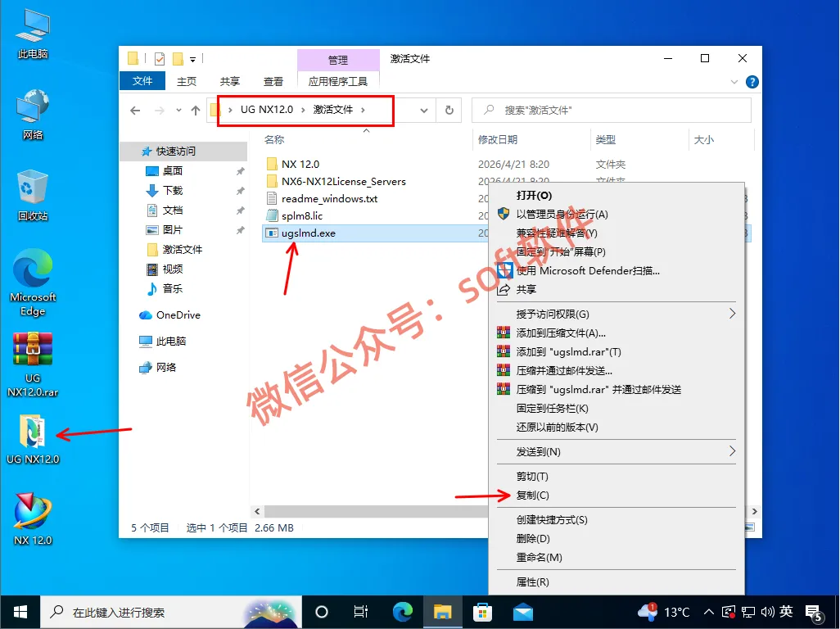
Task: Open recent locations dropdown arrow
Action: pyautogui.click(x=178, y=111)
